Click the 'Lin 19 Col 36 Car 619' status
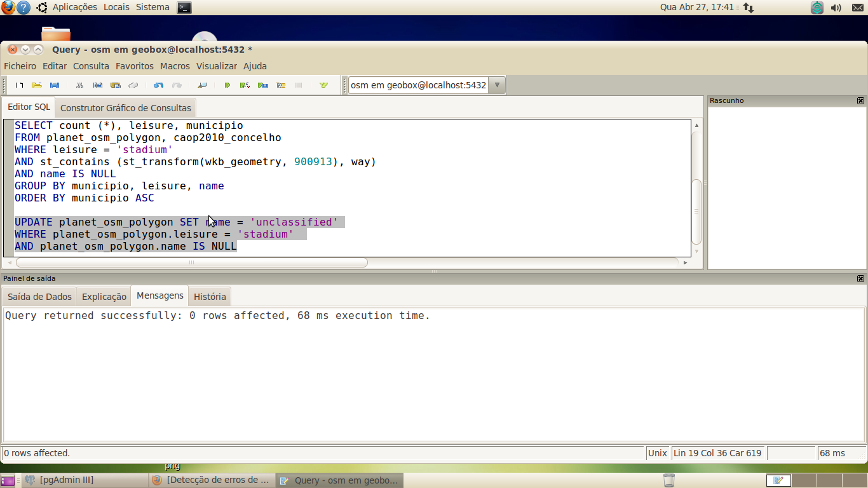 (717, 453)
